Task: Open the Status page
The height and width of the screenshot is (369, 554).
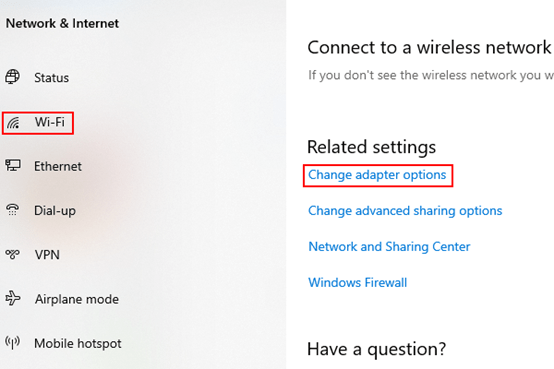Action: coord(52,78)
